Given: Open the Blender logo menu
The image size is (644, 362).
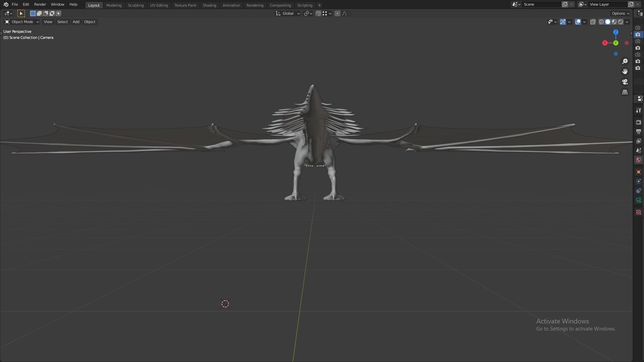Looking at the screenshot, I should [x=6, y=4].
